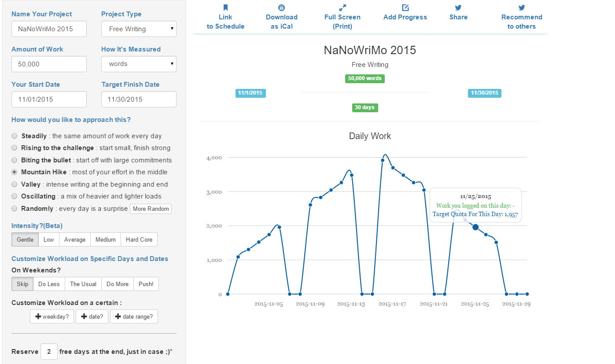Choose Do More for weekends

click(x=118, y=284)
